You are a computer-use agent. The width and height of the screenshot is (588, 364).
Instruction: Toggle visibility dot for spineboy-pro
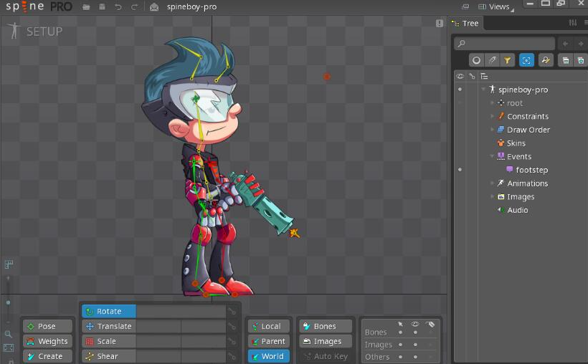point(460,90)
